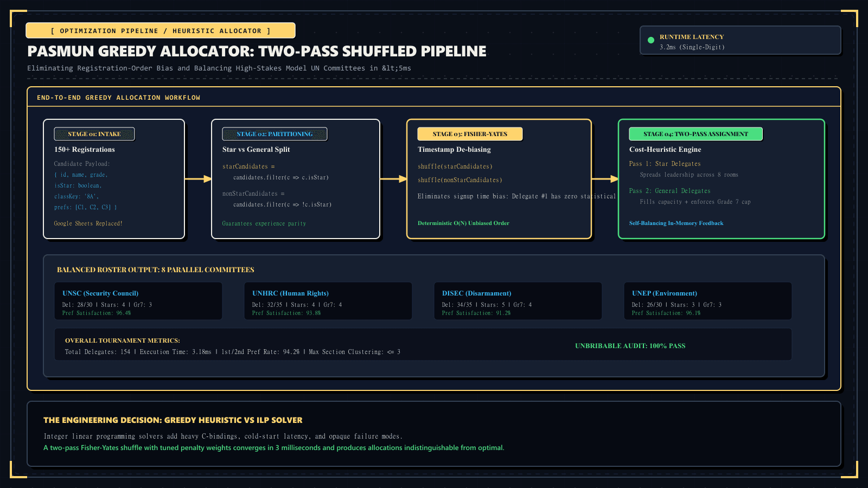Click the Timestamp De-biasing heading

(x=454, y=150)
